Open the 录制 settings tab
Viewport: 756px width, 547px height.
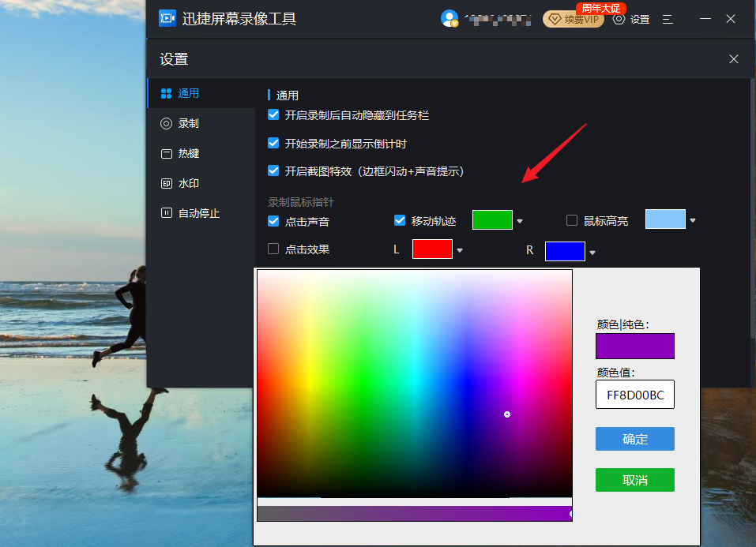pyautogui.click(x=188, y=123)
